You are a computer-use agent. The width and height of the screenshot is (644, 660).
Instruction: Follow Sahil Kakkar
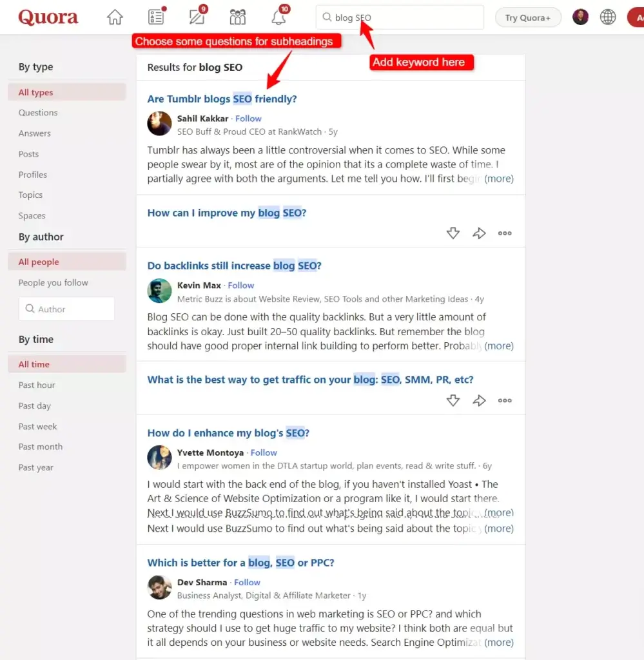(x=248, y=119)
